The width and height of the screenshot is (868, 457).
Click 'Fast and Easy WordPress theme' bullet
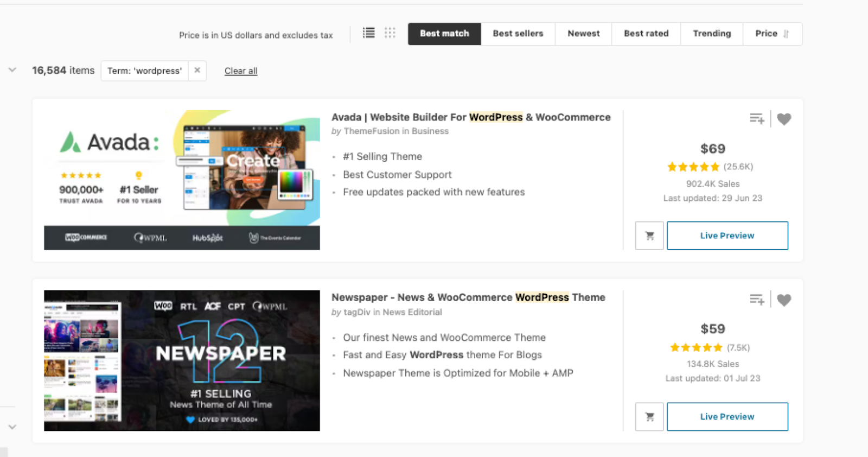coord(442,355)
